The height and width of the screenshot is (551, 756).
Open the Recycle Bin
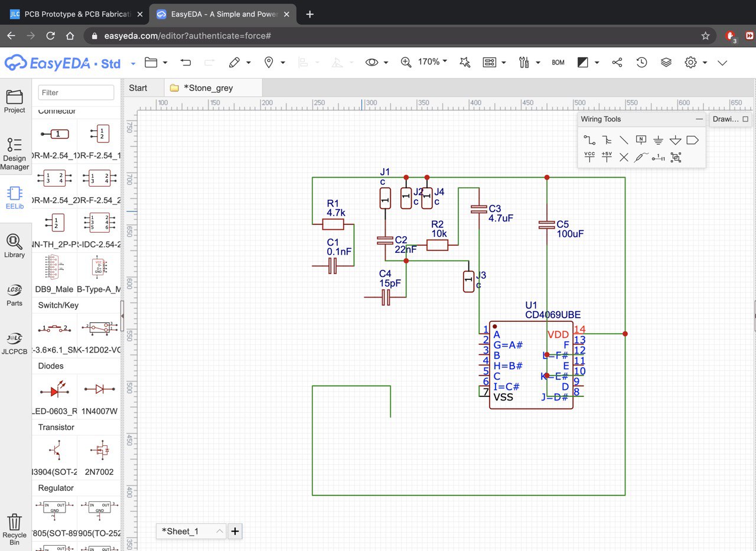pos(15,529)
